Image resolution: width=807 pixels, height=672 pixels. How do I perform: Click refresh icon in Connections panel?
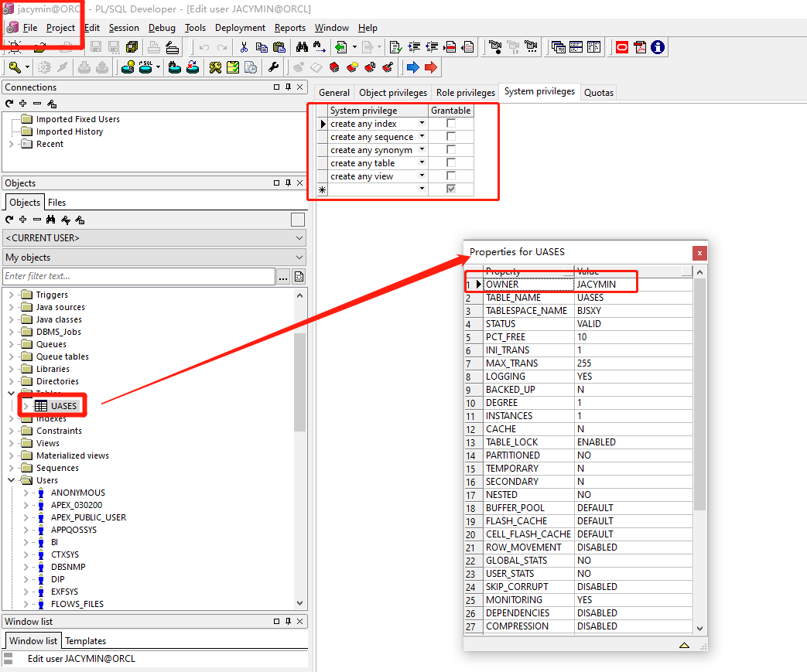click(x=9, y=104)
